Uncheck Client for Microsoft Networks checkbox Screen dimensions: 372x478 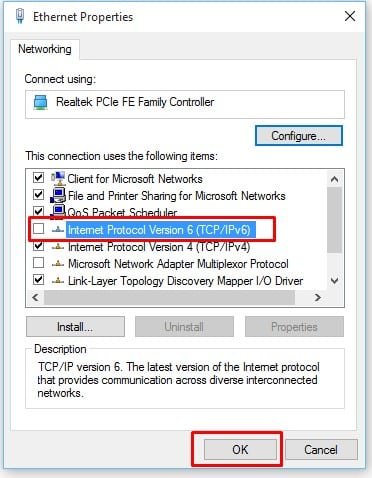[x=39, y=178]
